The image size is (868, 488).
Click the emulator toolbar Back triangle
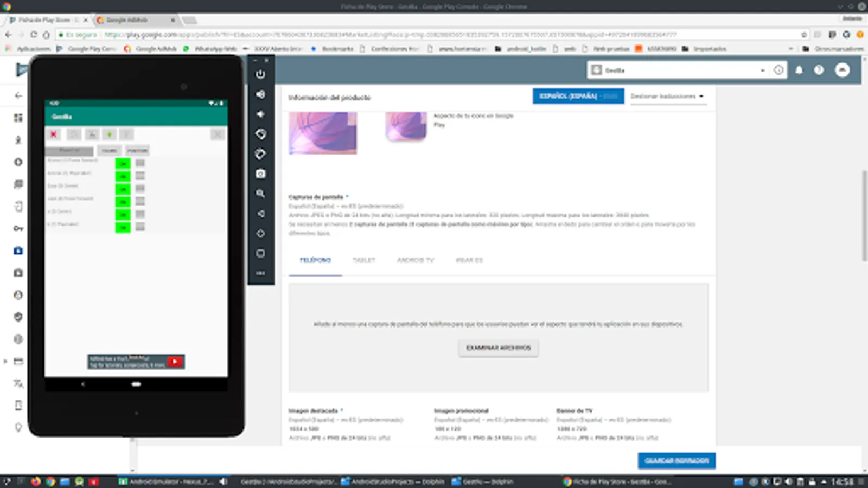[x=260, y=214]
